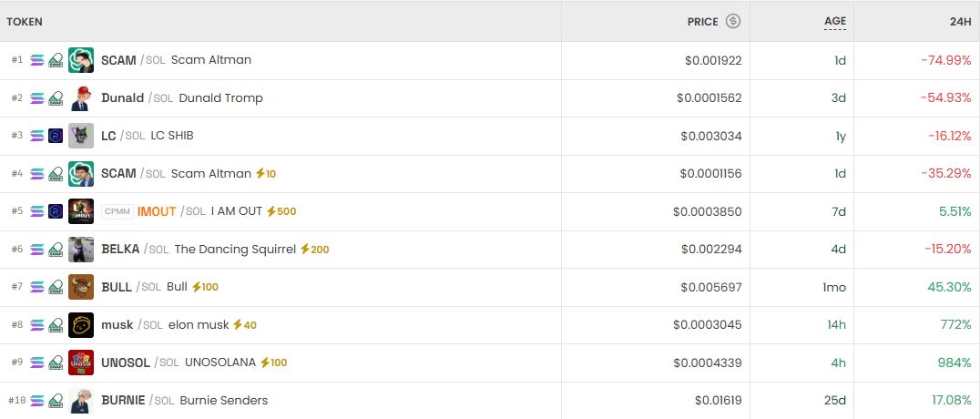
Task: Click the BULL token avatar image
Action: tap(81, 287)
